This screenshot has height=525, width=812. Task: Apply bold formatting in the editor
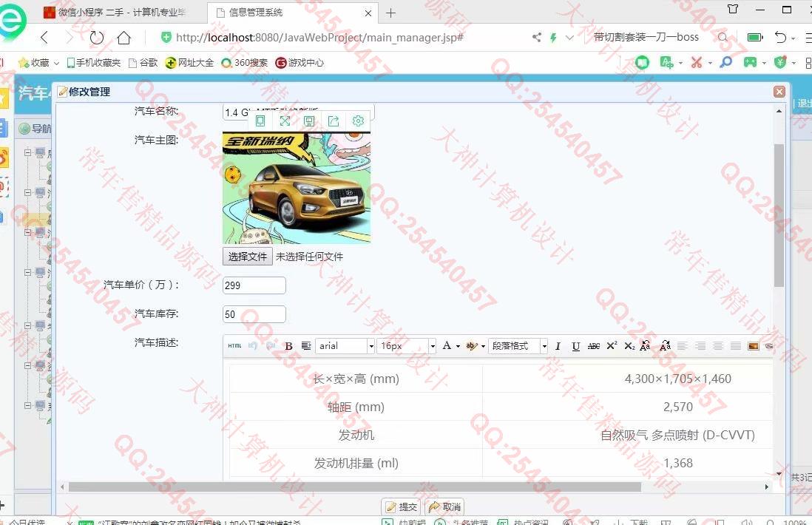click(x=289, y=346)
